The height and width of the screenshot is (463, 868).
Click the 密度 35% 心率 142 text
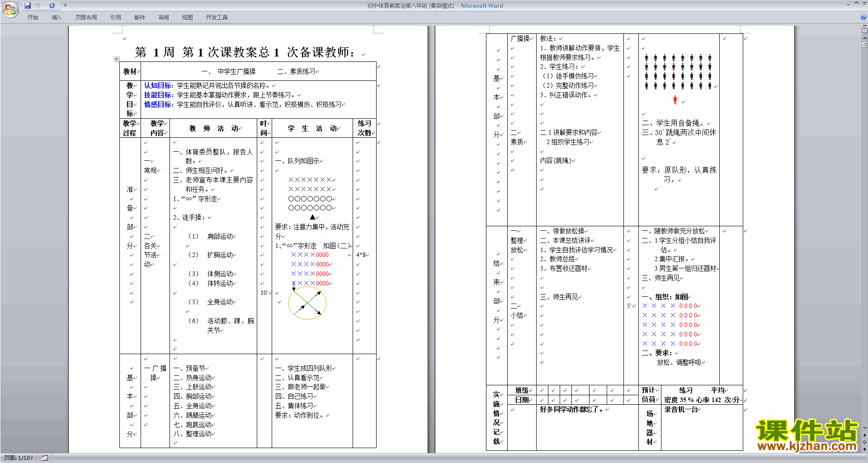[x=702, y=400]
